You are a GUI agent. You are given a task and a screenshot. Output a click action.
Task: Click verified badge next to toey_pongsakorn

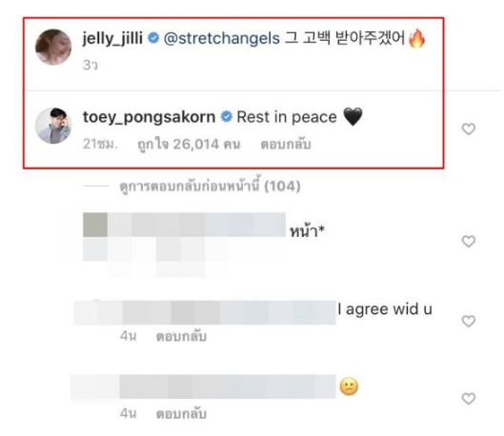point(227,116)
